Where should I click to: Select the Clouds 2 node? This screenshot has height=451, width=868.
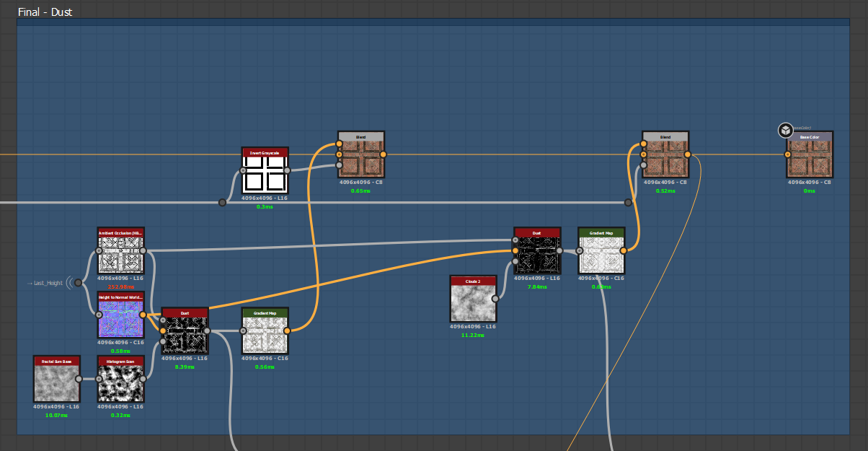point(473,298)
